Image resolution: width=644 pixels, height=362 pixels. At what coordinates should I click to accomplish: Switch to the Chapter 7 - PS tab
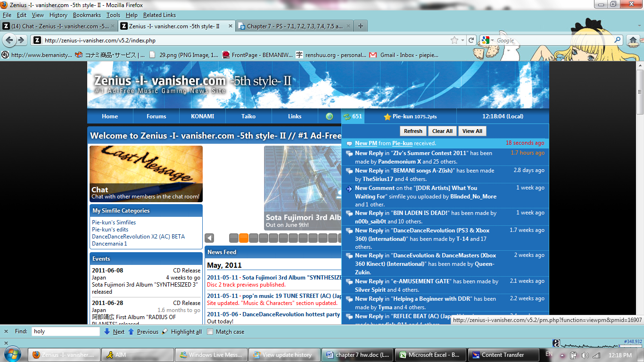[293, 26]
